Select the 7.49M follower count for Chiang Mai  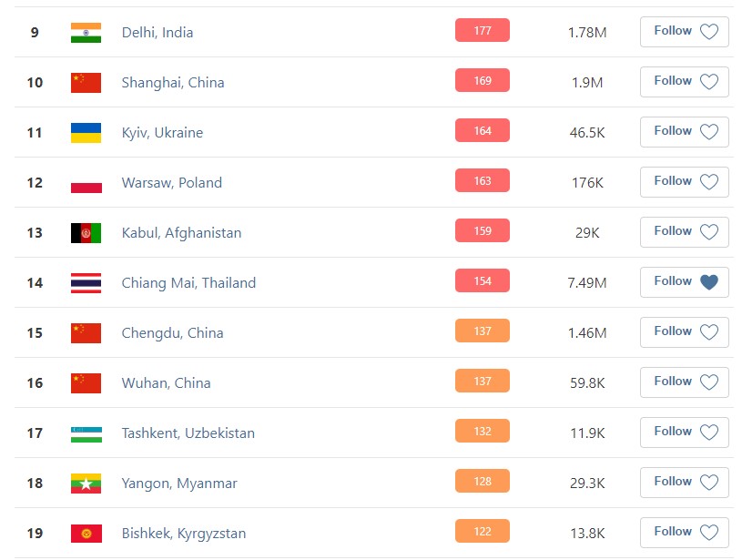pos(587,283)
